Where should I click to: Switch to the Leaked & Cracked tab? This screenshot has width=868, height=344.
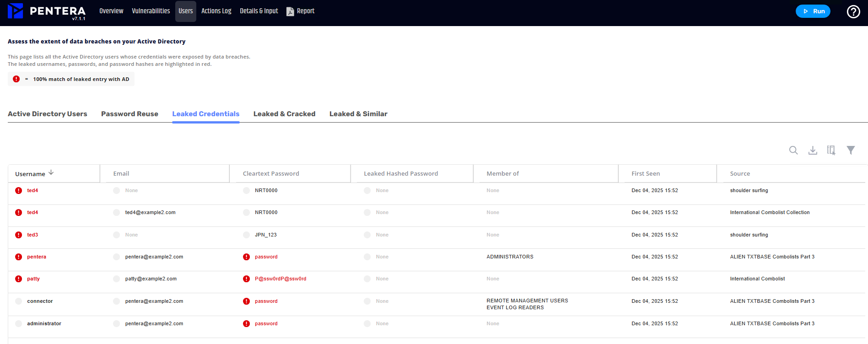[x=284, y=114]
